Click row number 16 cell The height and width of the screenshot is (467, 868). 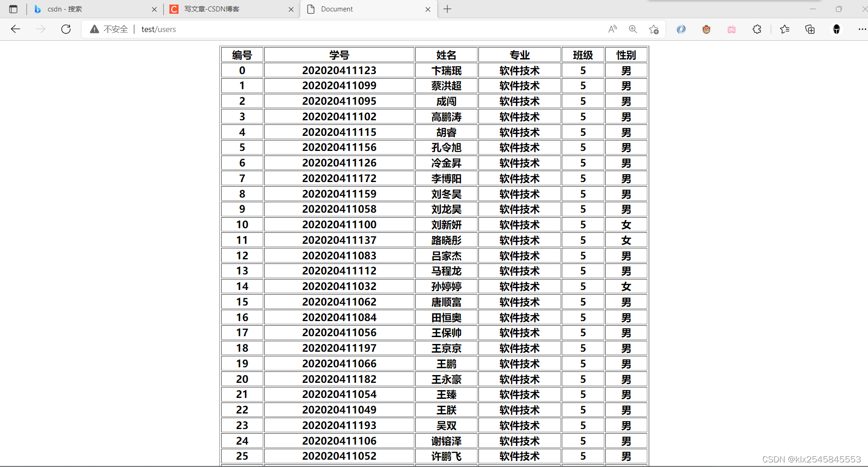[242, 317]
